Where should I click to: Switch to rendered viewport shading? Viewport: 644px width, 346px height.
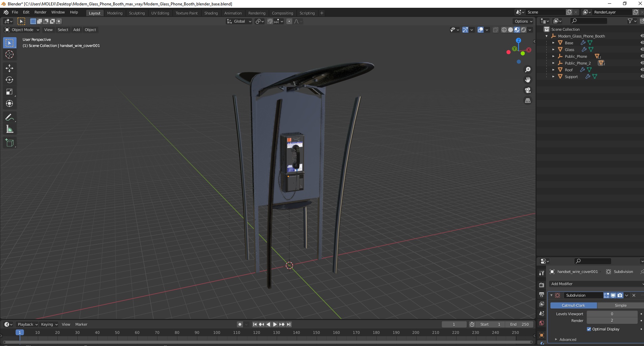[523, 30]
